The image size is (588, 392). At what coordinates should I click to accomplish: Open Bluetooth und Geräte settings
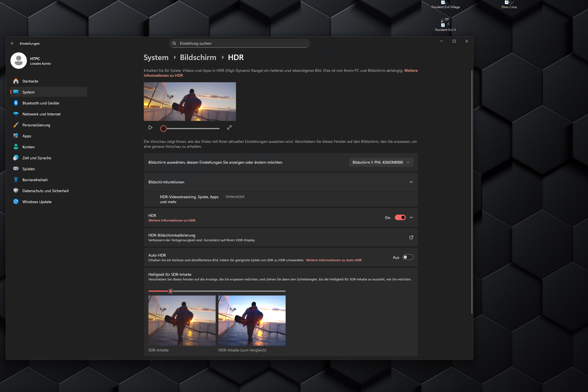tap(41, 103)
